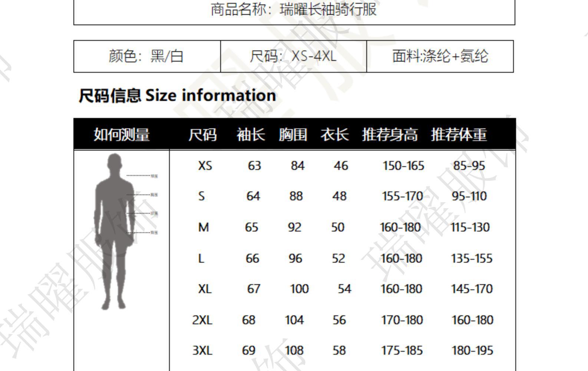Select recommended weight 180-195
The height and width of the screenshot is (371, 588).
point(472,350)
